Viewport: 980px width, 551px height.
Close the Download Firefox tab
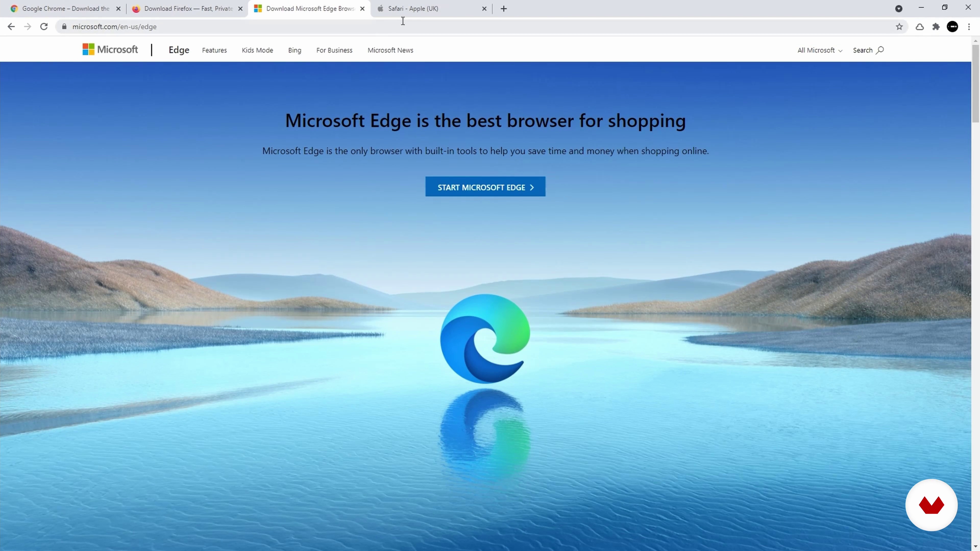[x=240, y=8]
